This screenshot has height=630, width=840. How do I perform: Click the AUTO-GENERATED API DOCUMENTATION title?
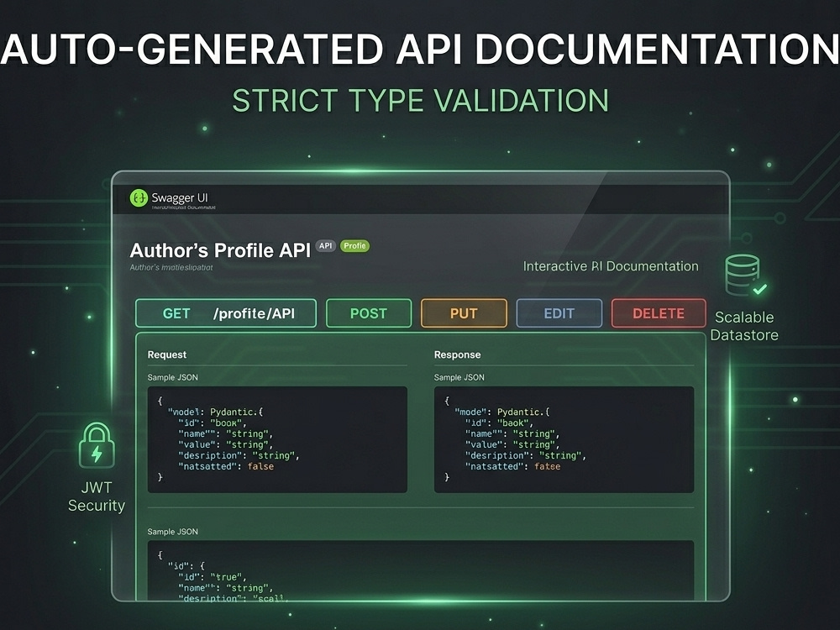(x=420, y=49)
